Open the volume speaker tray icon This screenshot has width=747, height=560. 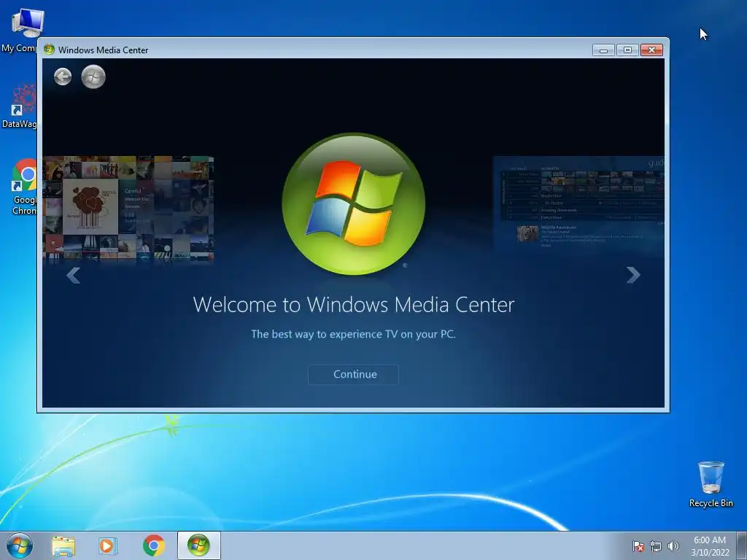[673, 546]
